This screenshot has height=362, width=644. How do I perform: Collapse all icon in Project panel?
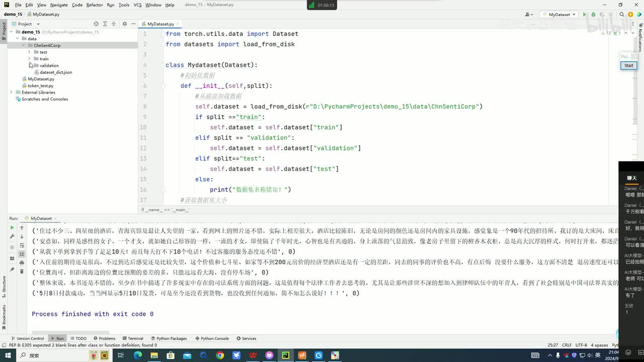click(113, 24)
